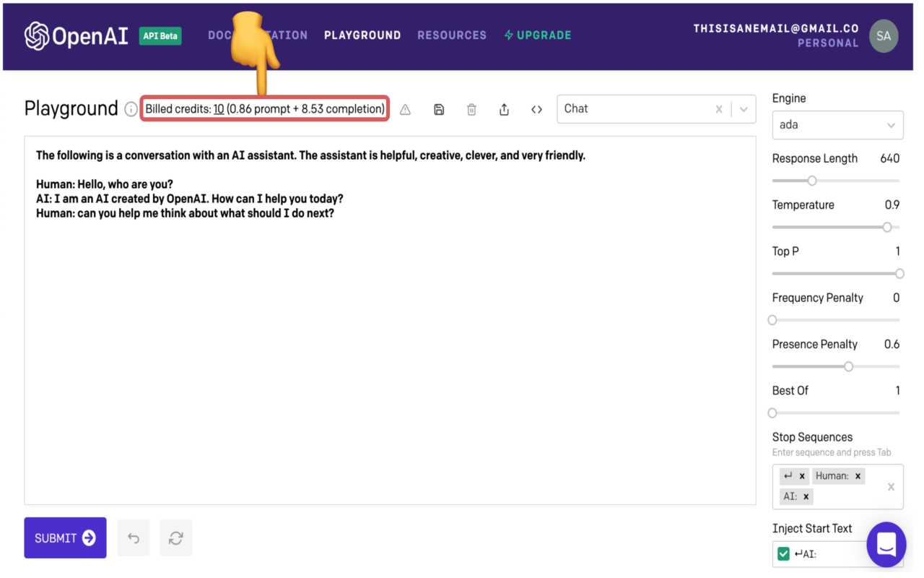
Task: Open the PLAYGROUND nav tab
Action: [x=362, y=35]
